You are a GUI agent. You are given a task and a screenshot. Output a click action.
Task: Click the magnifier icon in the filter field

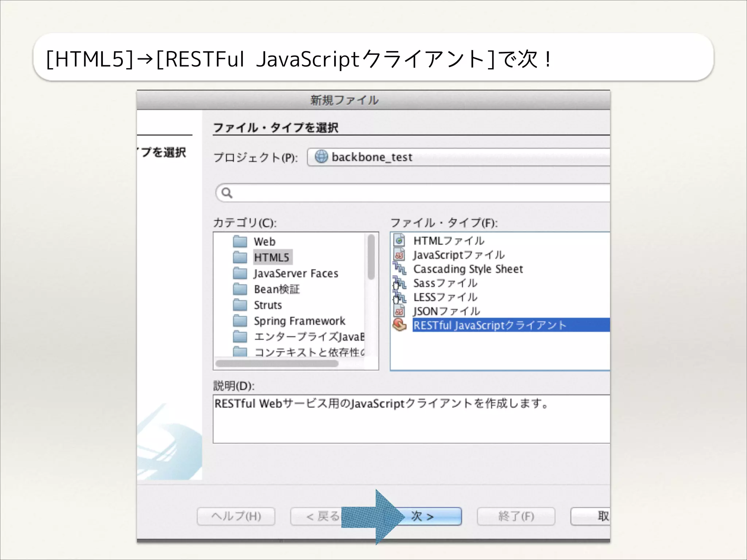227,193
